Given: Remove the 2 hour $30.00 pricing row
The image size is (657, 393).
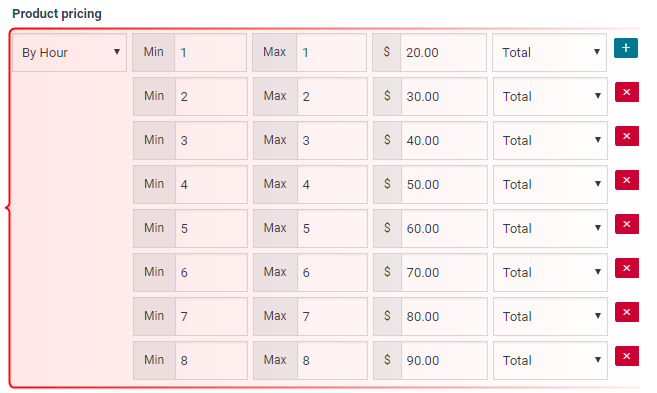Looking at the screenshot, I should [626, 92].
